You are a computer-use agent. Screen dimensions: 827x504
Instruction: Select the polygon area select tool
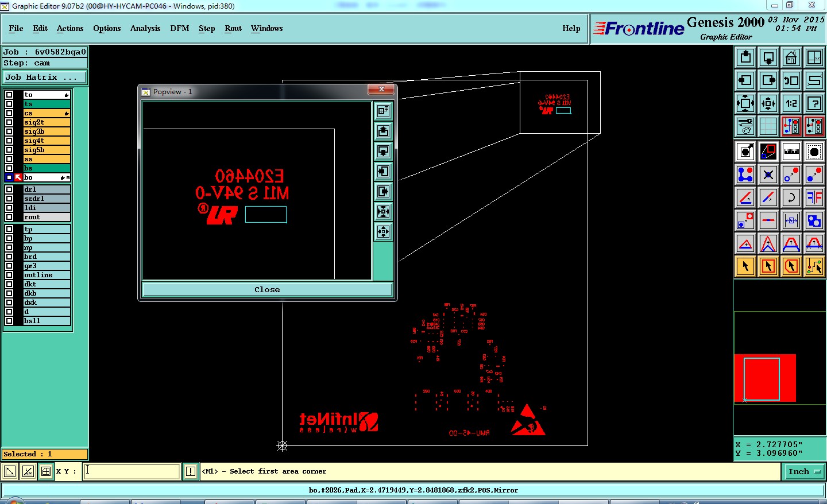[791, 266]
